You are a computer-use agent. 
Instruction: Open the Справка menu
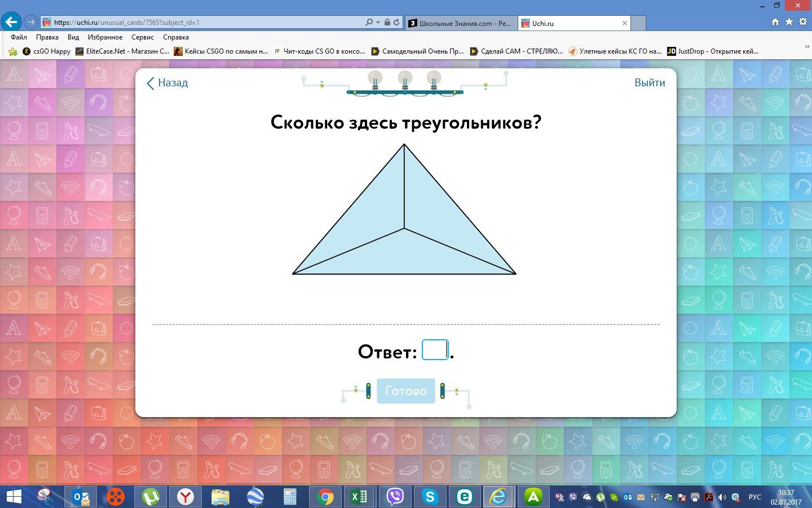(176, 37)
